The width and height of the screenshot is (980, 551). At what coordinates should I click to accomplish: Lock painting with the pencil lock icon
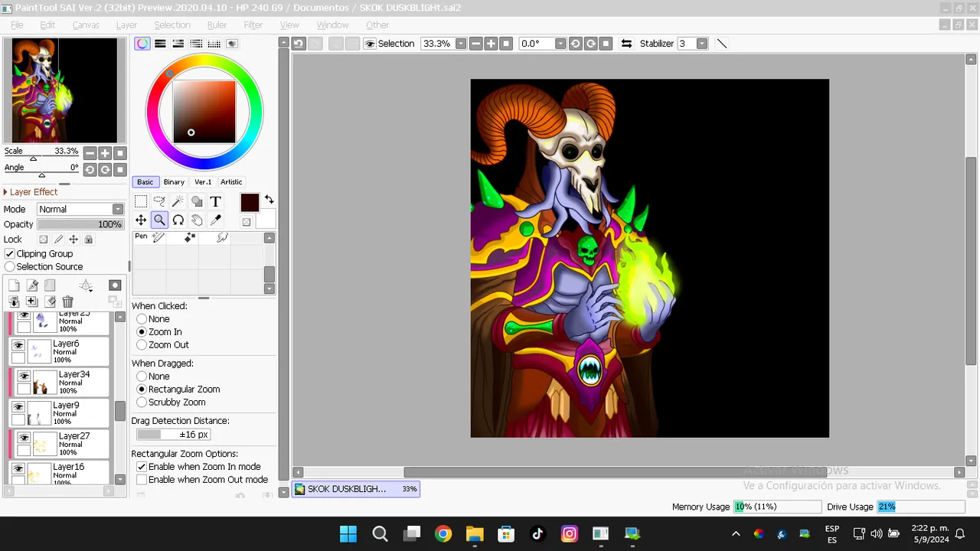point(58,240)
